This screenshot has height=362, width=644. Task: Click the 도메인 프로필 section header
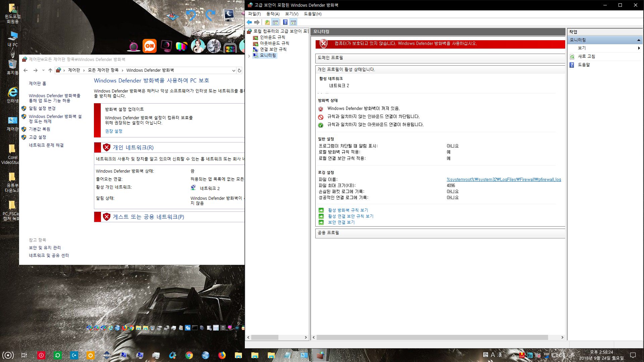coord(440,58)
